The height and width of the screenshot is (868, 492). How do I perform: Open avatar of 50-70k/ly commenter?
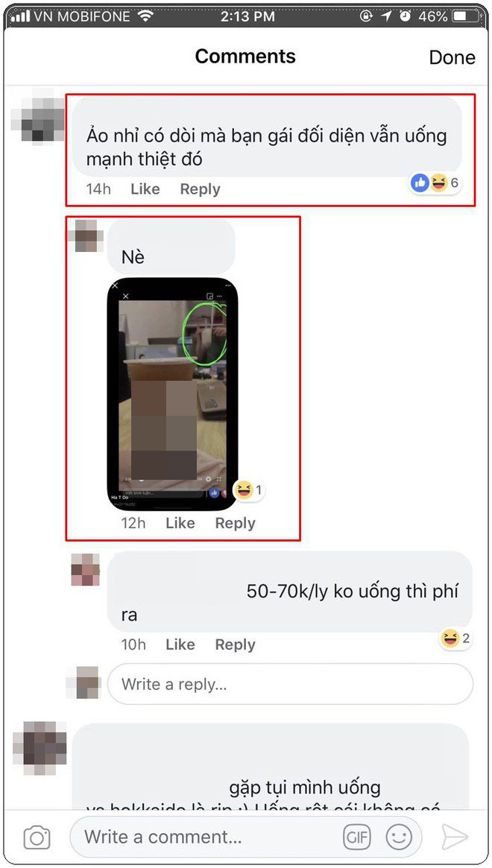coord(86,570)
